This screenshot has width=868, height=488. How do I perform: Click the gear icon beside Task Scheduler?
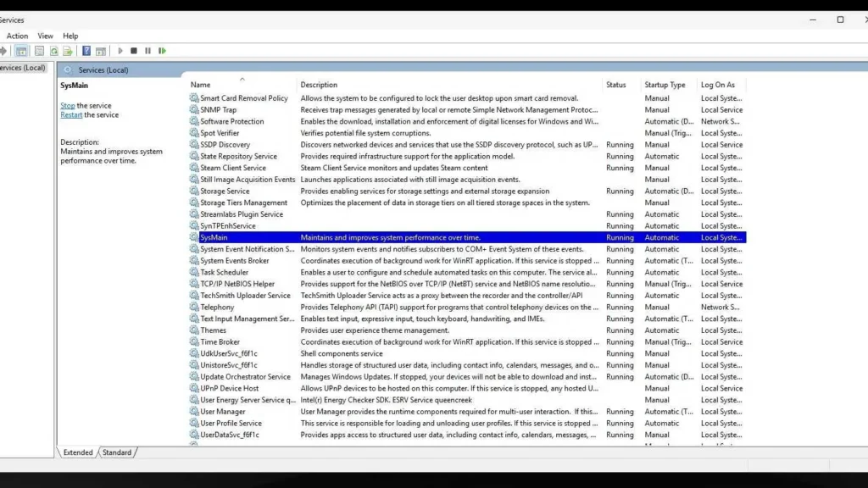tap(194, 272)
